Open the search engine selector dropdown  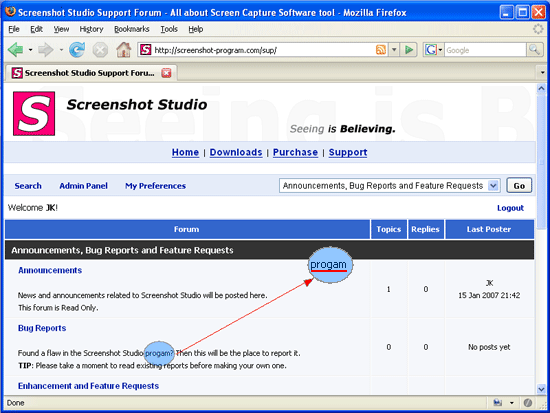[x=440, y=50]
